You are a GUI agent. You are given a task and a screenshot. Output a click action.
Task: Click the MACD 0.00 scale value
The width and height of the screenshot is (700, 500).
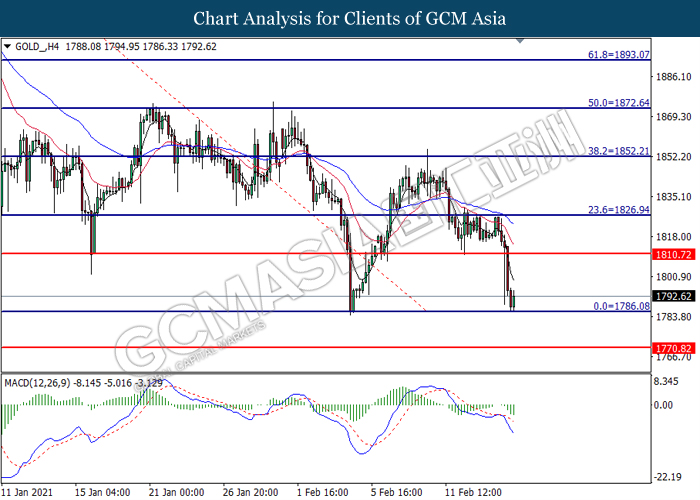[x=663, y=405]
